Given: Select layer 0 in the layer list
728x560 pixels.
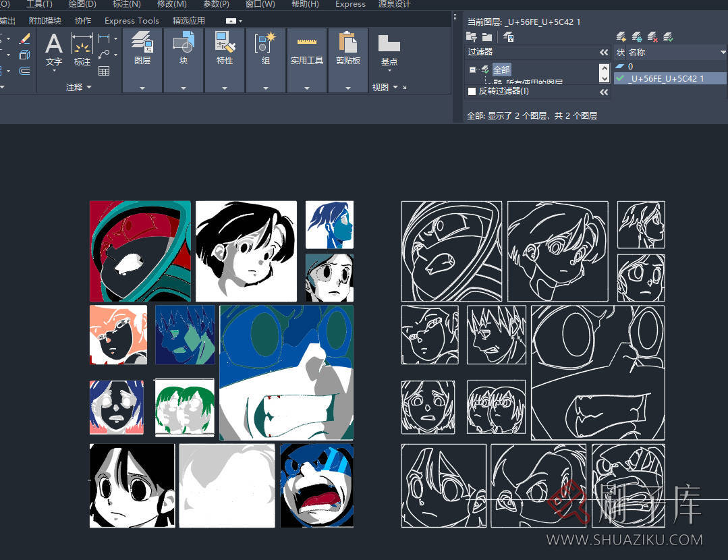Looking at the screenshot, I should (x=631, y=66).
